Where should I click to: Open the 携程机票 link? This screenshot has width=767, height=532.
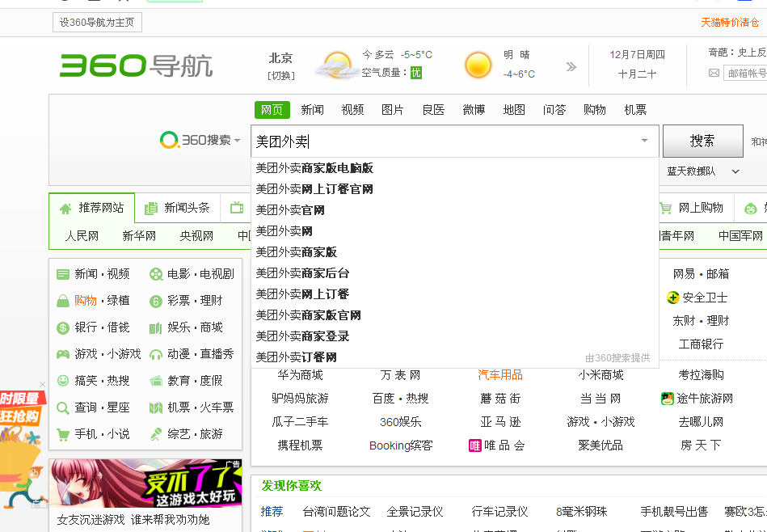(301, 445)
